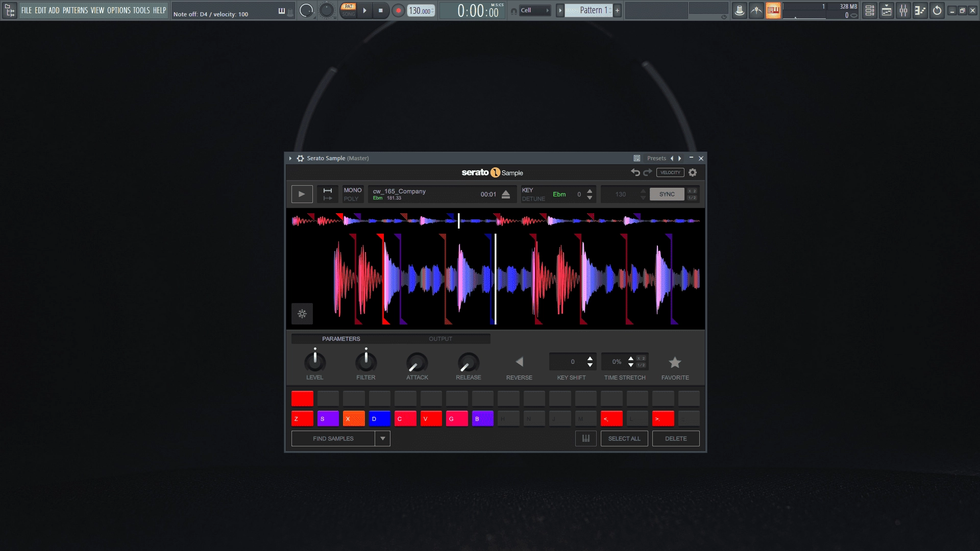Open the Channel rack view icon
This screenshot has height=551, width=980.
click(887, 10)
